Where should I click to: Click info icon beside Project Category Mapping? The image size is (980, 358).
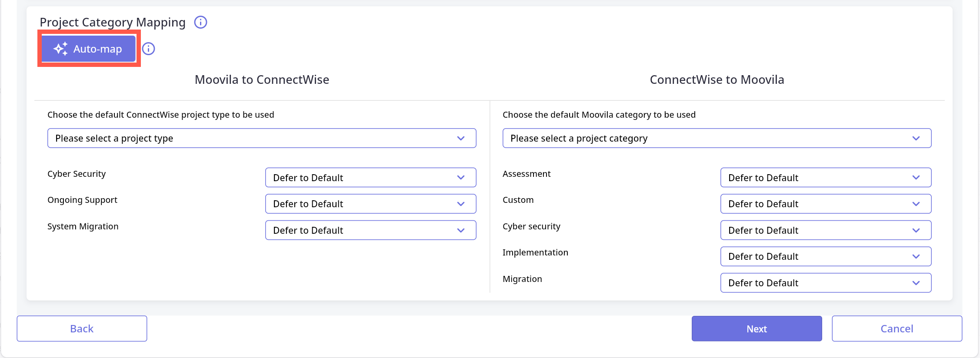200,22
